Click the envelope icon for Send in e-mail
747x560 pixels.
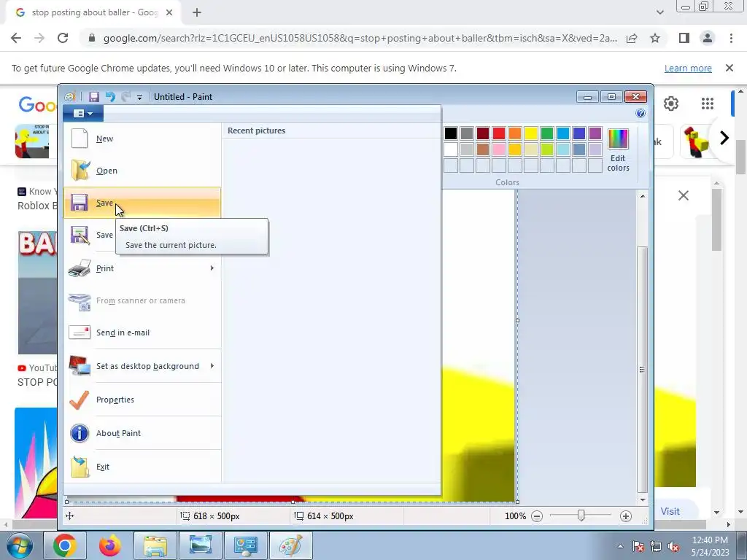coord(80,332)
